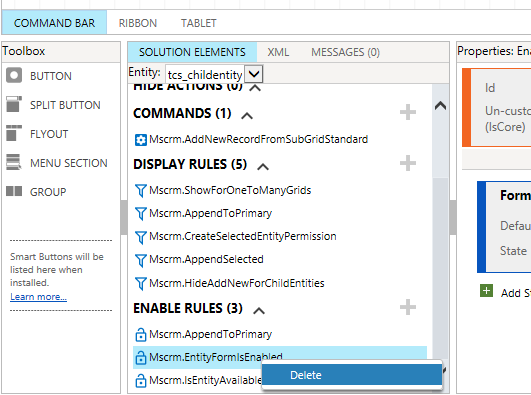Open the Solution Elements tab
This screenshot has width=531, height=395.
192,52
